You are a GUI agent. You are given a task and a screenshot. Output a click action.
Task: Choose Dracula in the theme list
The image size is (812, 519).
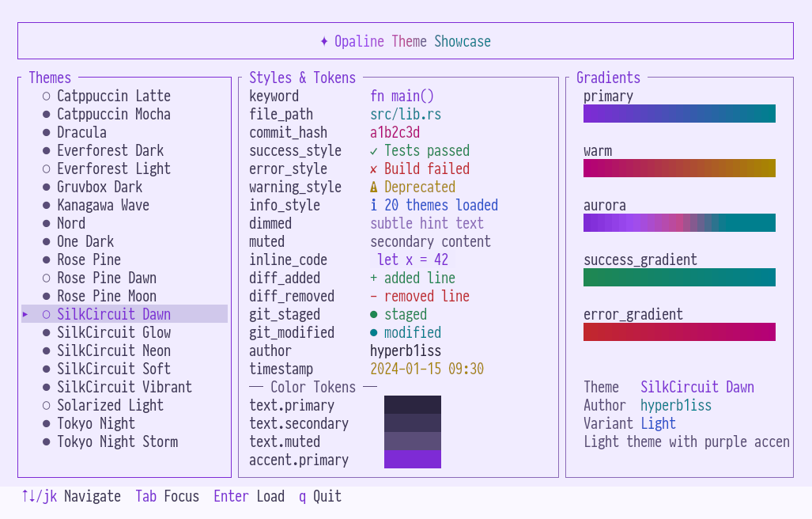pyautogui.click(x=124, y=132)
